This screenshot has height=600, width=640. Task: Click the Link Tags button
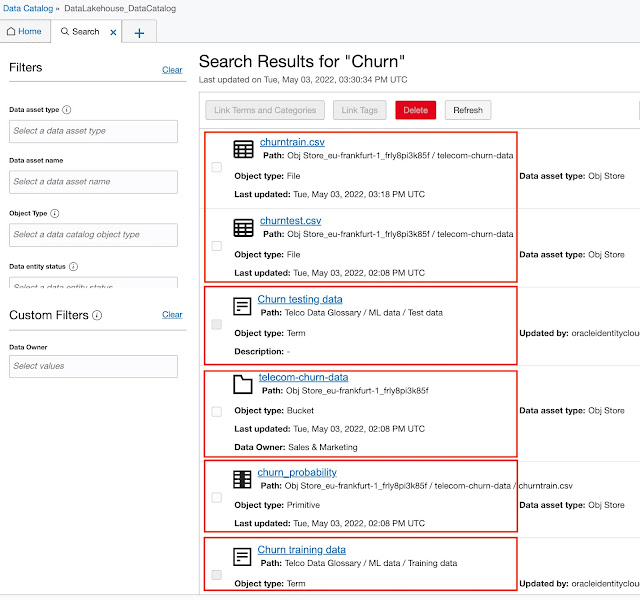pyautogui.click(x=360, y=110)
